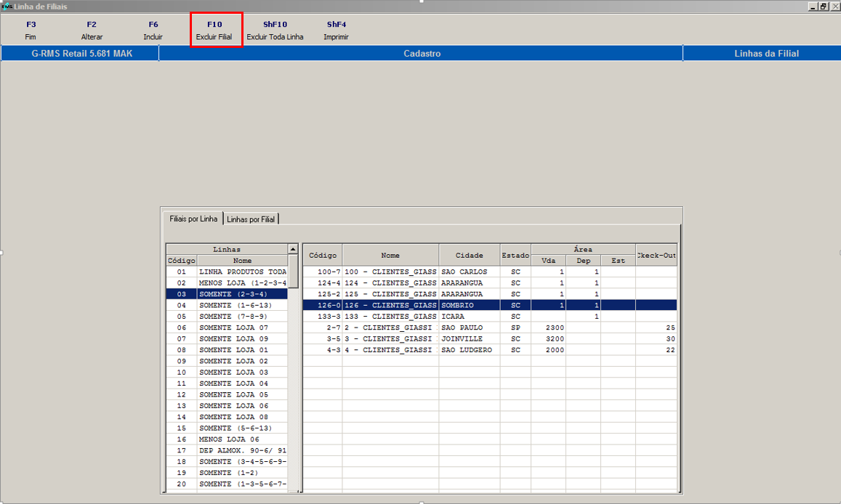Click the F2 Alterar toolbar button
This screenshot has height=504, width=841.
(92, 31)
